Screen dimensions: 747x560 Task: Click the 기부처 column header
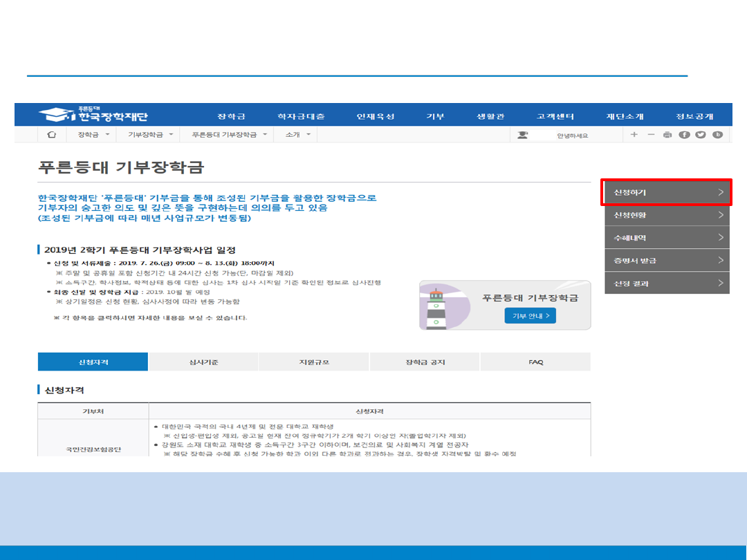coord(93,411)
